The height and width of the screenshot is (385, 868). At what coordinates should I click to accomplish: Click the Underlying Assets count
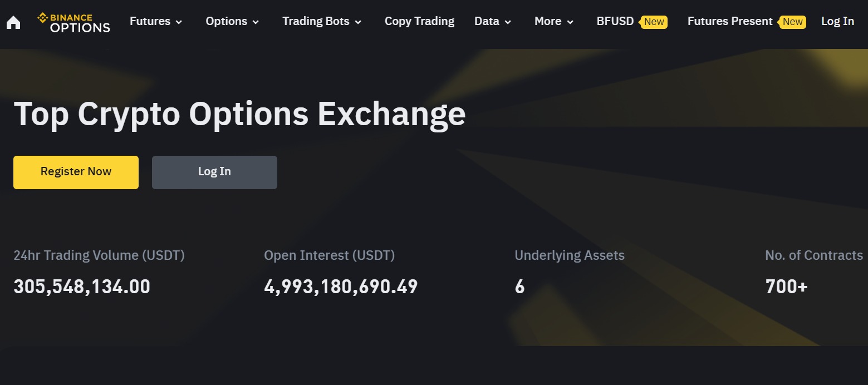(519, 287)
